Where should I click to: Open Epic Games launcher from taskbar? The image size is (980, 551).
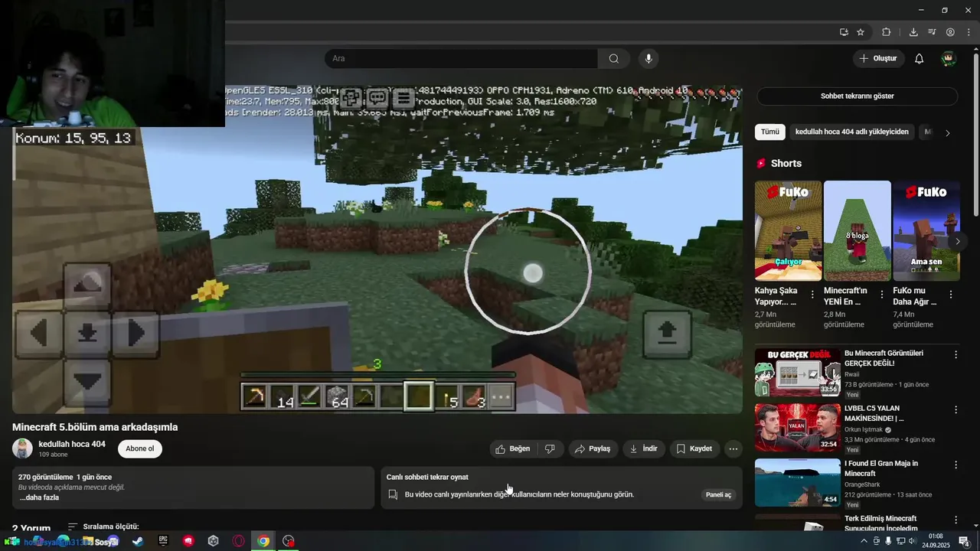[163, 541]
